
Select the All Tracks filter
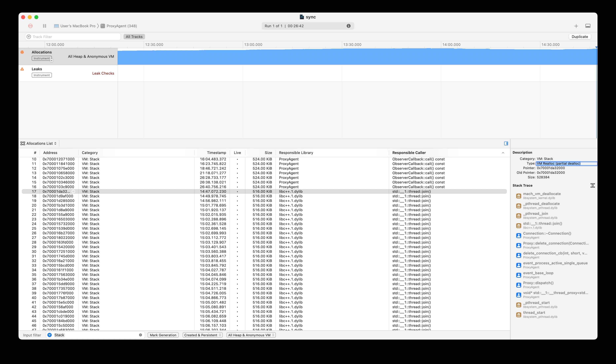134,37
